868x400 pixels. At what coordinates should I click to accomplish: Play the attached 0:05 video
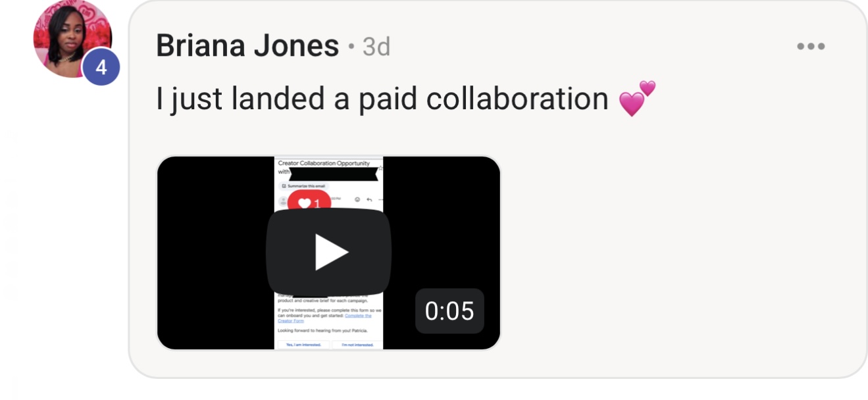coord(328,251)
